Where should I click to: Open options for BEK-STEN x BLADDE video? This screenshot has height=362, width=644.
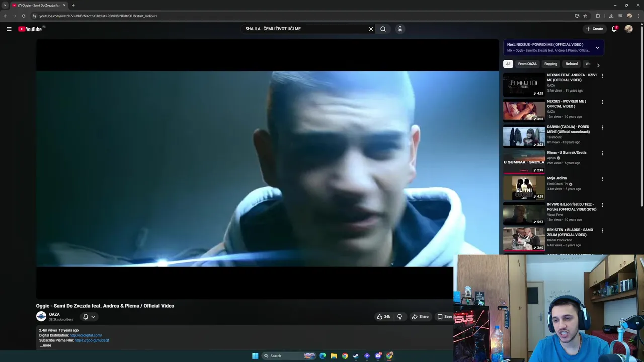602,231
